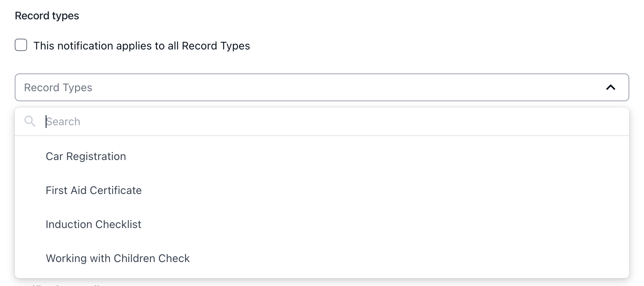The image size is (644, 286).
Task: Close the Record Types combo box
Action: coord(610,87)
